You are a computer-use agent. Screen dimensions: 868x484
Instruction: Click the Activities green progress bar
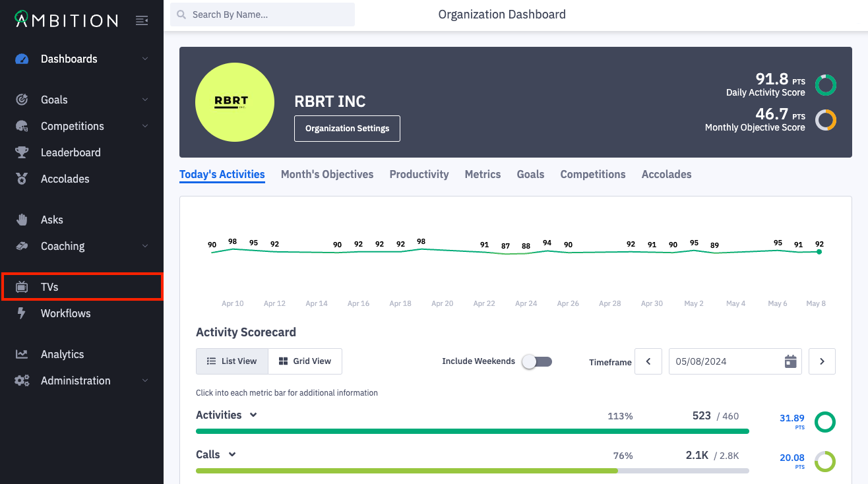pyautogui.click(x=472, y=431)
